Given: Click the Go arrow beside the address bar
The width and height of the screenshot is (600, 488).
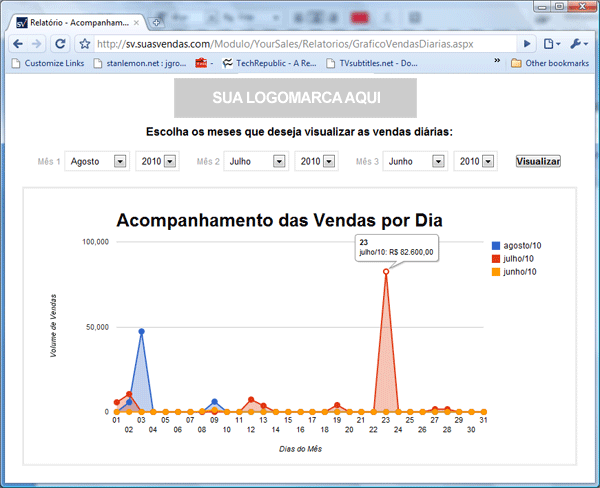Looking at the screenshot, I should (527, 44).
